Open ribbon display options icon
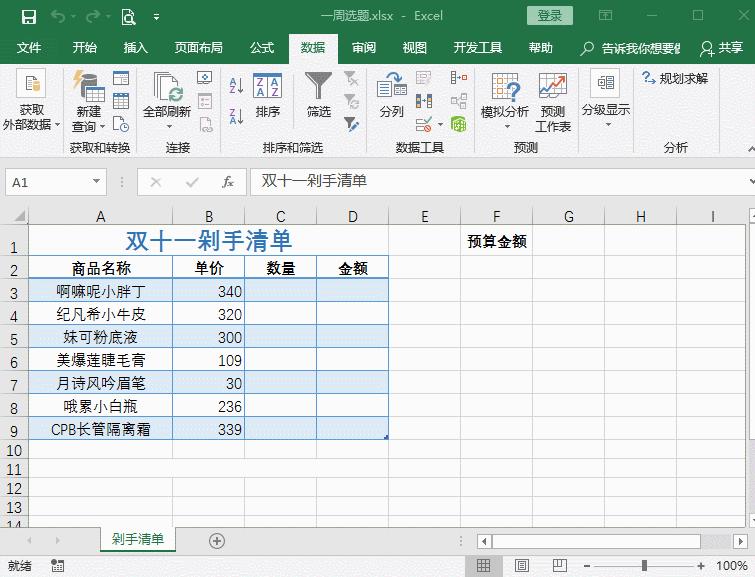Screen dimensions: 755x577 point(605,15)
